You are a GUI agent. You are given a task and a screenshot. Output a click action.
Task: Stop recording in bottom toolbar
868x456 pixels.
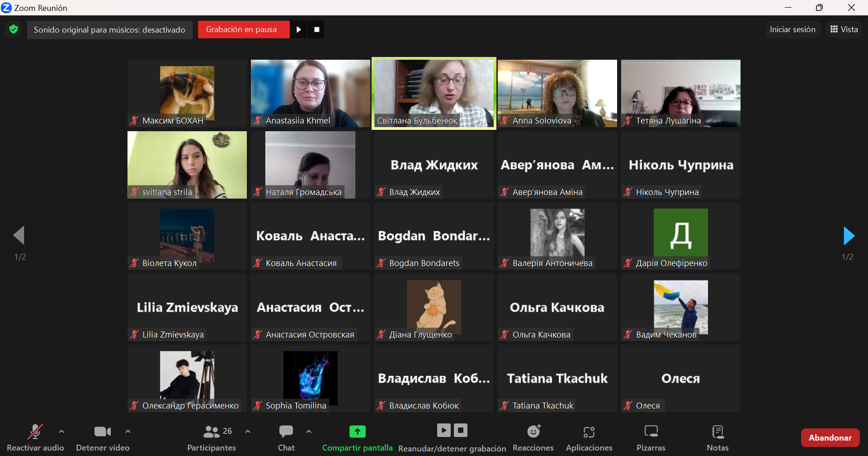coord(461,430)
